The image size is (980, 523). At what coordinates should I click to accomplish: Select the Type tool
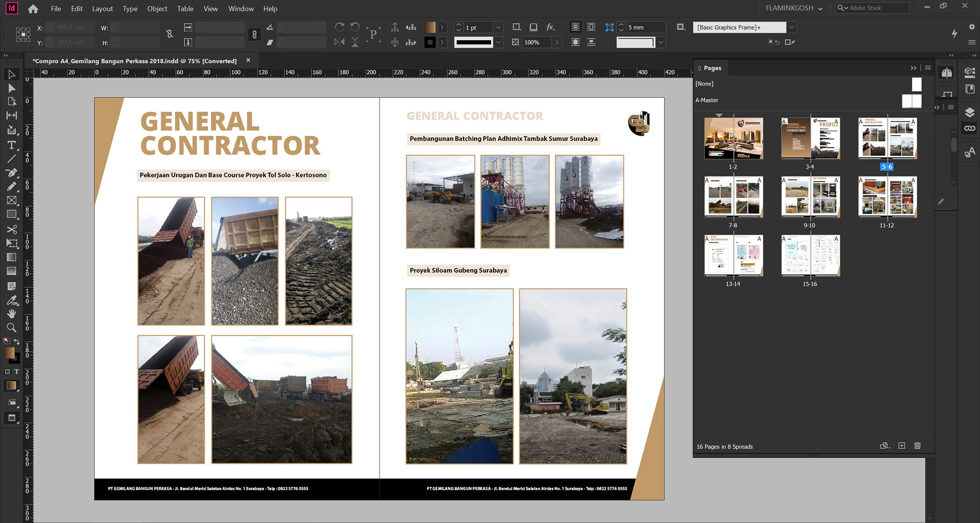pos(11,145)
